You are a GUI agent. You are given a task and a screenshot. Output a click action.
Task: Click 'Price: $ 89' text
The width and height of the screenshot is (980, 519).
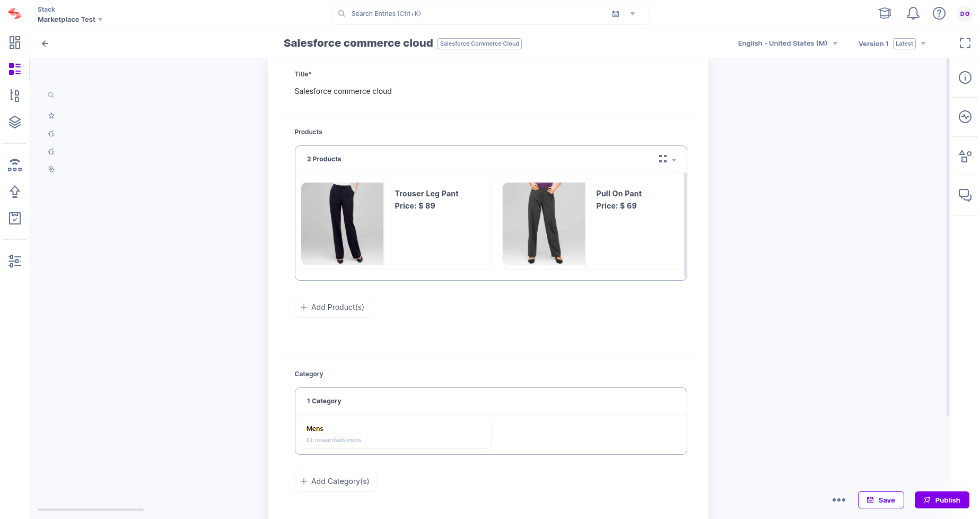click(x=415, y=206)
